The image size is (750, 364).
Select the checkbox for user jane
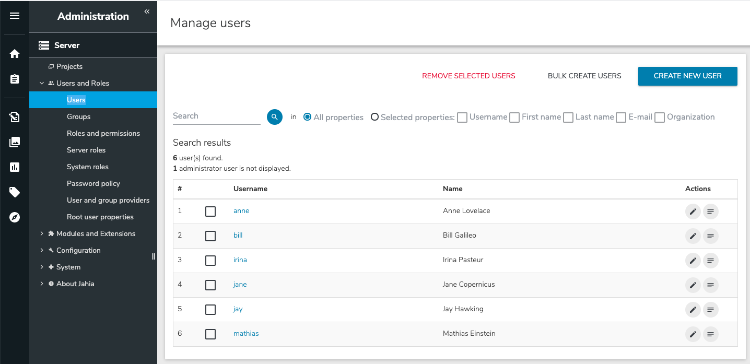[210, 285]
